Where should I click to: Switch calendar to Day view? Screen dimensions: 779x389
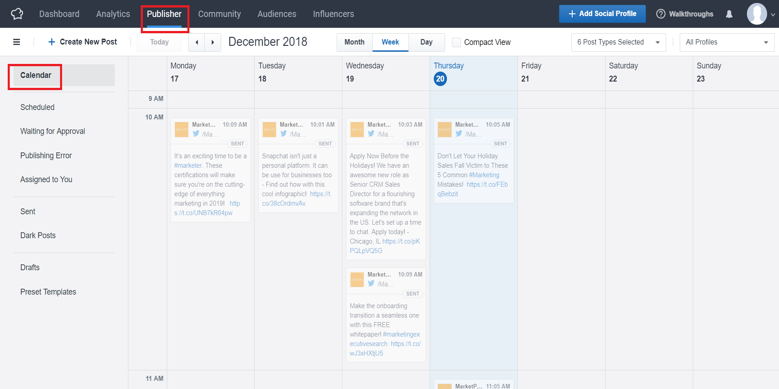pyautogui.click(x=426, y=42)
